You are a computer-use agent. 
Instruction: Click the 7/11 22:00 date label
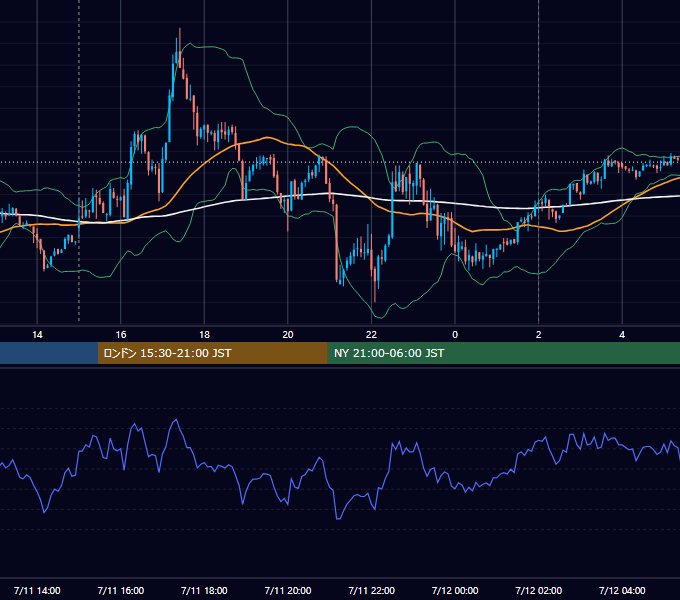point(372,590)
